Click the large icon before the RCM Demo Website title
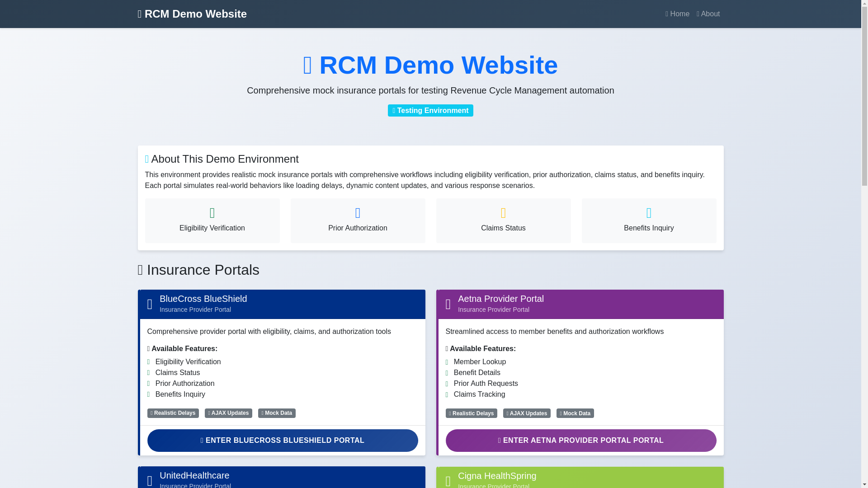 coord(307,65)
